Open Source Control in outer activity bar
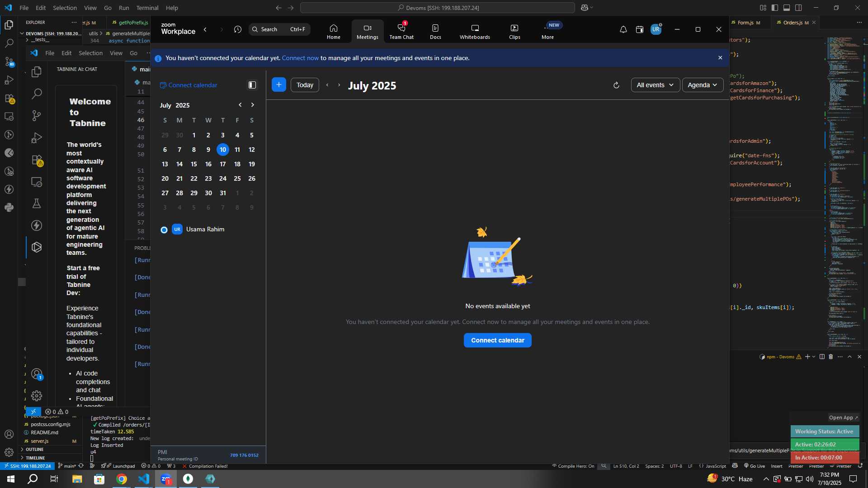 tap(9, 61)
